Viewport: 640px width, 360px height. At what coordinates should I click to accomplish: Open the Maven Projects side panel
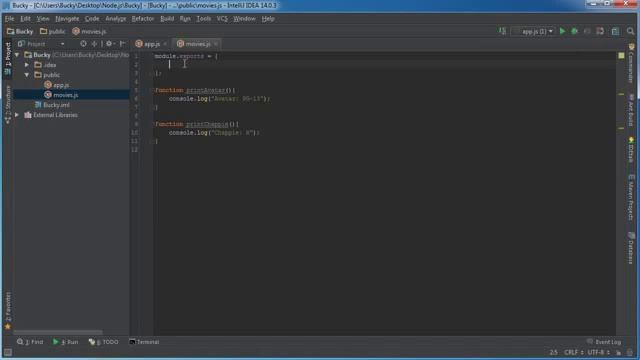click(x=631, y=198)
